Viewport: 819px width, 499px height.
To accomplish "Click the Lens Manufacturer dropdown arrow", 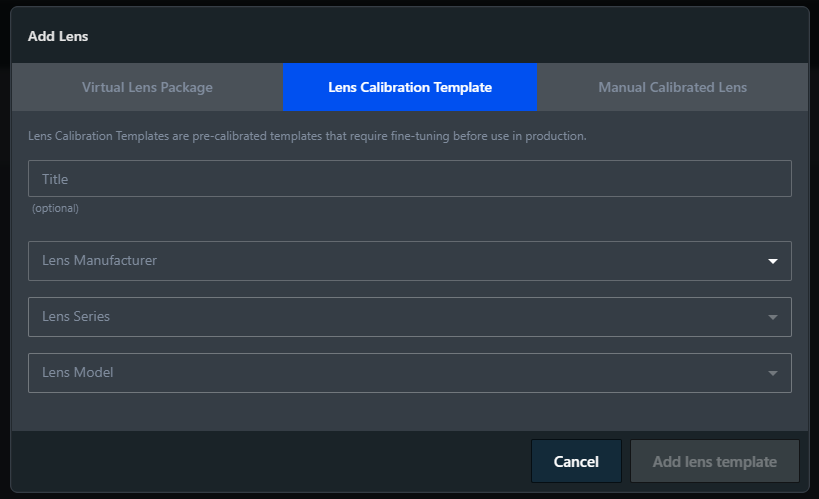I will [772, 261].
